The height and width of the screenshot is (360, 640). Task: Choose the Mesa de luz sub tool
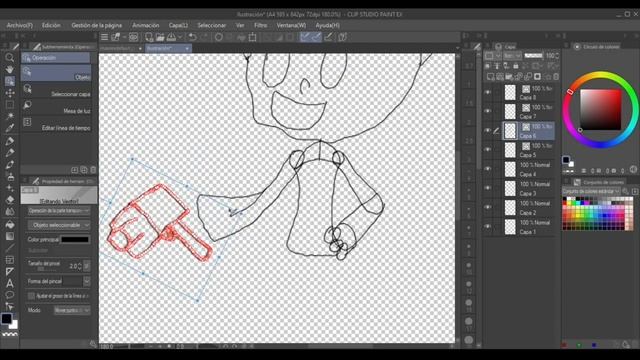point(56,107)
